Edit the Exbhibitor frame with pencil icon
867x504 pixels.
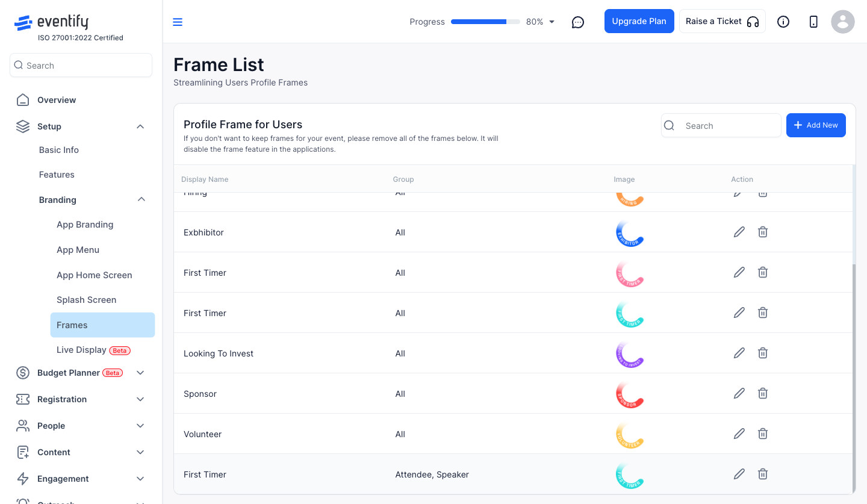click(x=739, y=232)
